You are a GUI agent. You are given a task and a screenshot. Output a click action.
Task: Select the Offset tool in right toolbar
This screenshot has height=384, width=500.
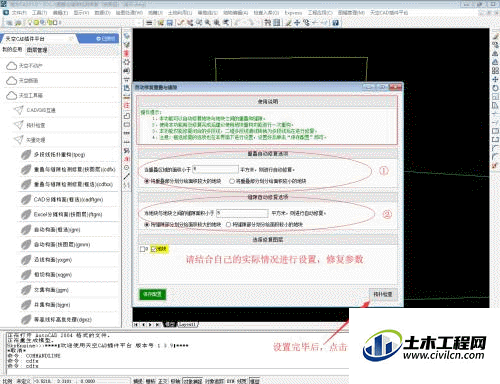(x=495, y=62)
